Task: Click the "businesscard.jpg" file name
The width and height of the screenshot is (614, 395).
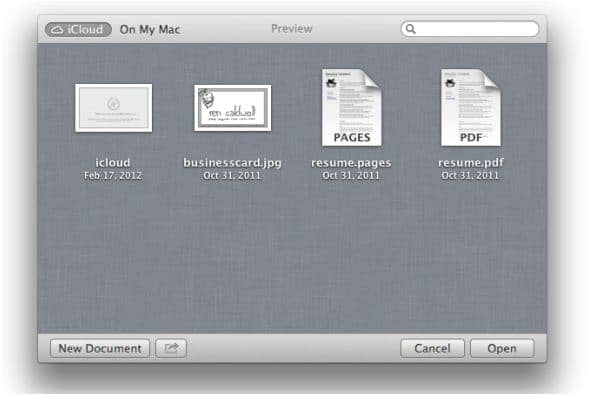Action: (x=232, y=162)
